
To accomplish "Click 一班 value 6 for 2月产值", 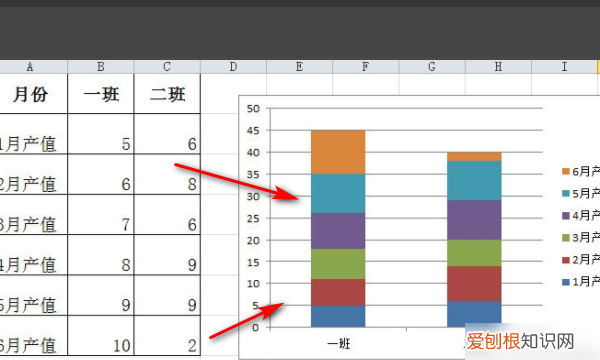I will [x=101, y=174].
